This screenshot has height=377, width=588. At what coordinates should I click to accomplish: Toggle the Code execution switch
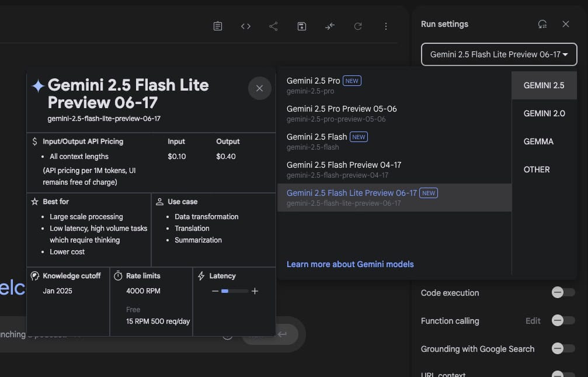(563, 292)
